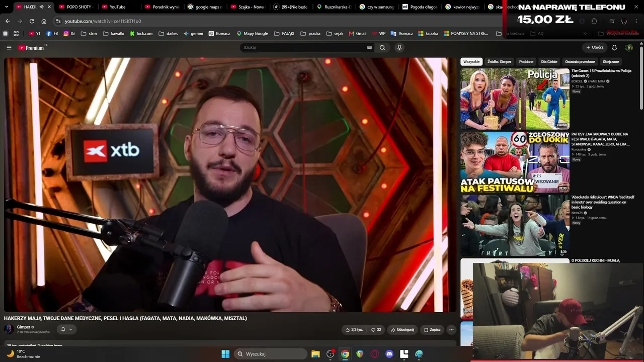Switch to the YouTube browser tab
This screenshot has height=362, width=644.
click(x=119, y=7)
